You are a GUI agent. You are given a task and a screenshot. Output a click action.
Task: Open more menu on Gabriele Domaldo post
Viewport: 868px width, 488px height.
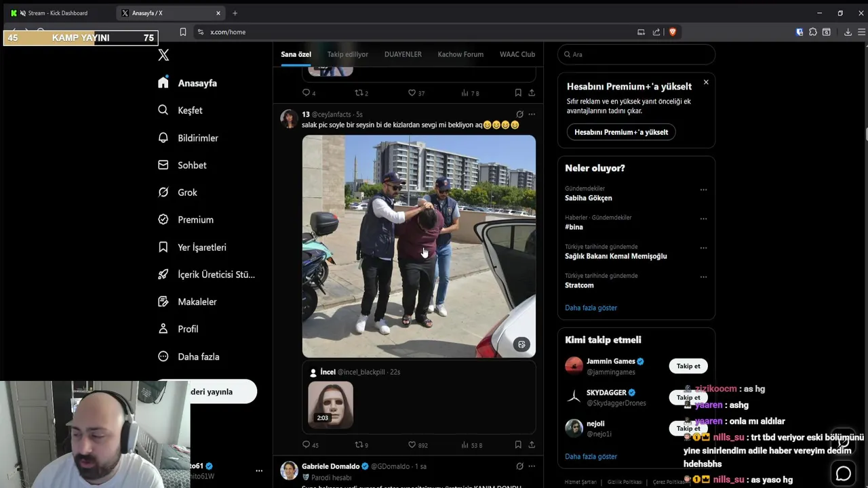[532, 466]
